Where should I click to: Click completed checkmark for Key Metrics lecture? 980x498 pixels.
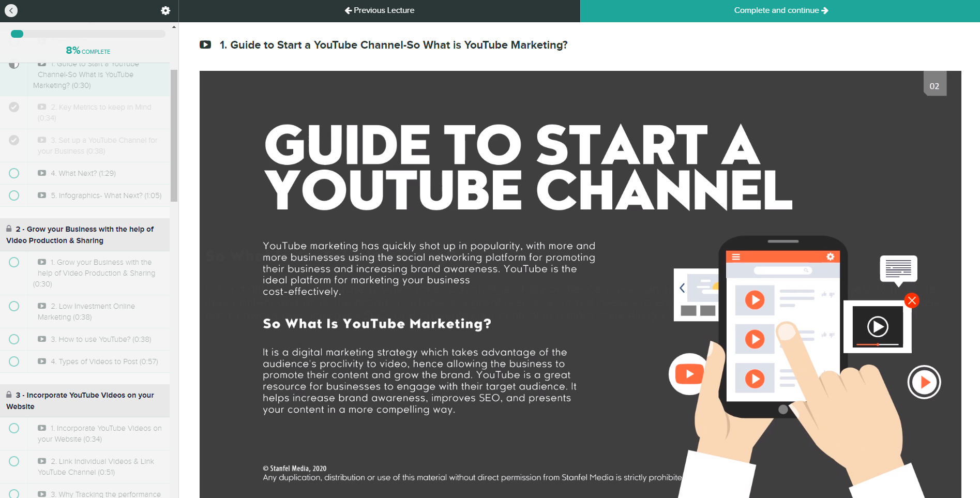pyautogui.click(x=14, y=107)
